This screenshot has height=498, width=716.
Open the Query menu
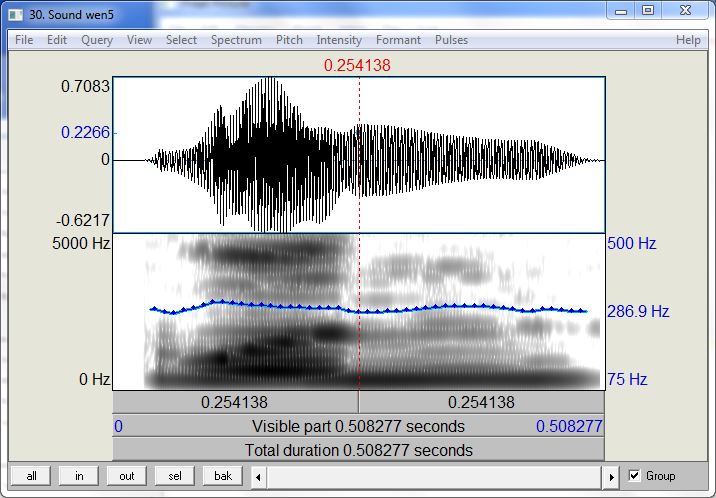(97, 40)
